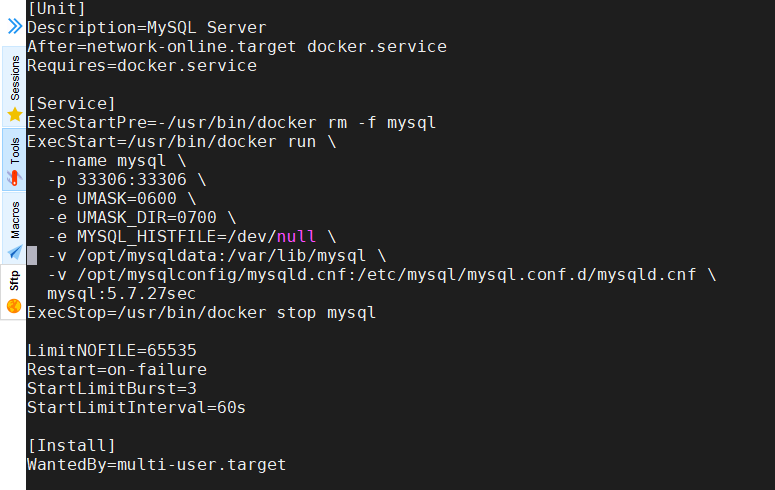Click the magenta null keyword
Image resolution: width=775 pixels, height=490 pixels.
pyautogui.click(x=296, y=236)
